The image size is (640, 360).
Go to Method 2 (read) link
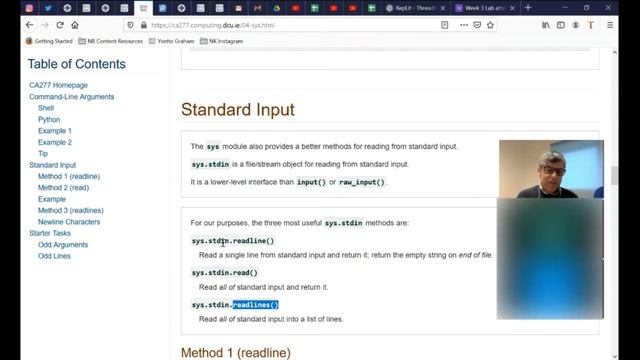63,188
